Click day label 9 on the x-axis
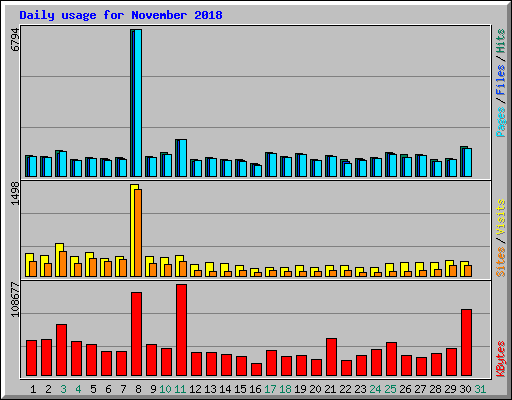The image size is (512, 400). (x=153, y=389)
